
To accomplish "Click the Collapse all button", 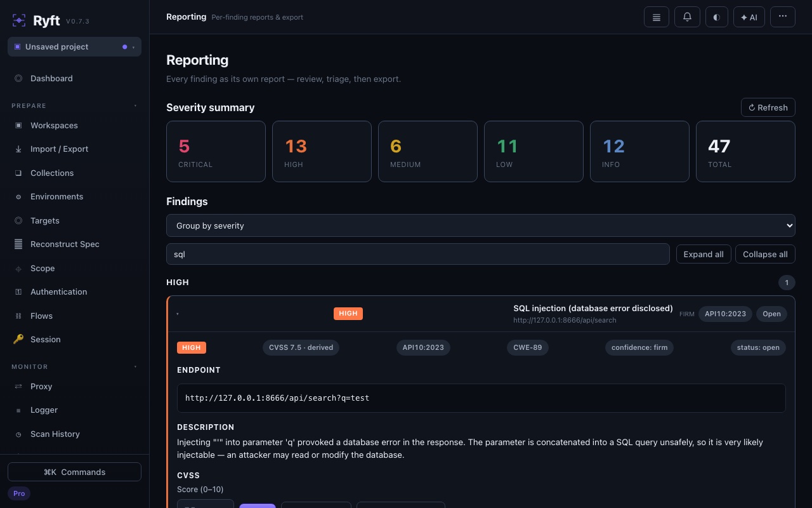I will (x=765, y=254).
